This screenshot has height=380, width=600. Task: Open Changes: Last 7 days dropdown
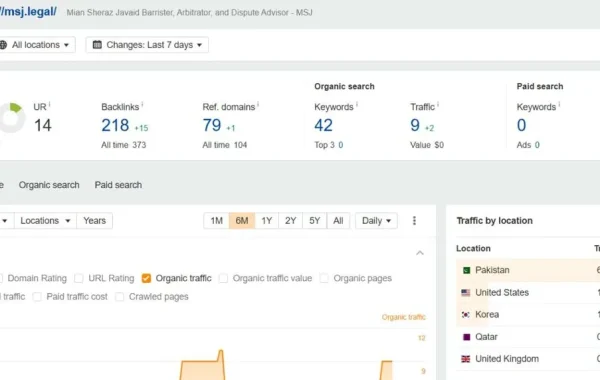pyautogui.click(x=147, y=45)
